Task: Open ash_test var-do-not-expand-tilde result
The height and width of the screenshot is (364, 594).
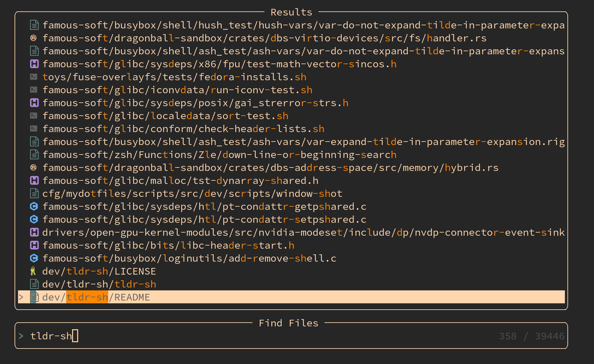Action: coord(291,51)
